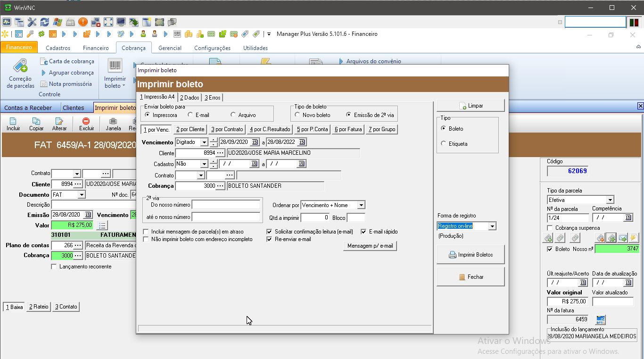The height and width of the screenshot is (359, 644).
Task: Expand the Ordenar por dropdown
Action: tap(361, 205)
